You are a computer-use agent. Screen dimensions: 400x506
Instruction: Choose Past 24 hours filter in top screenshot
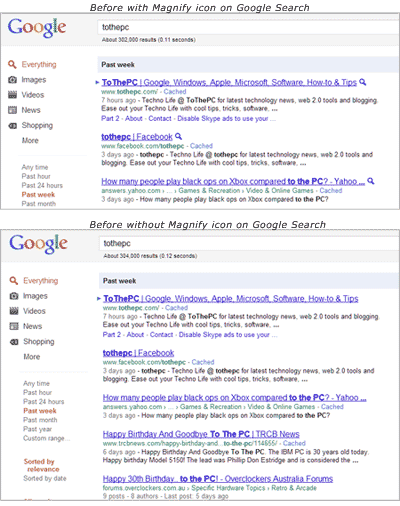click(42, 185)
